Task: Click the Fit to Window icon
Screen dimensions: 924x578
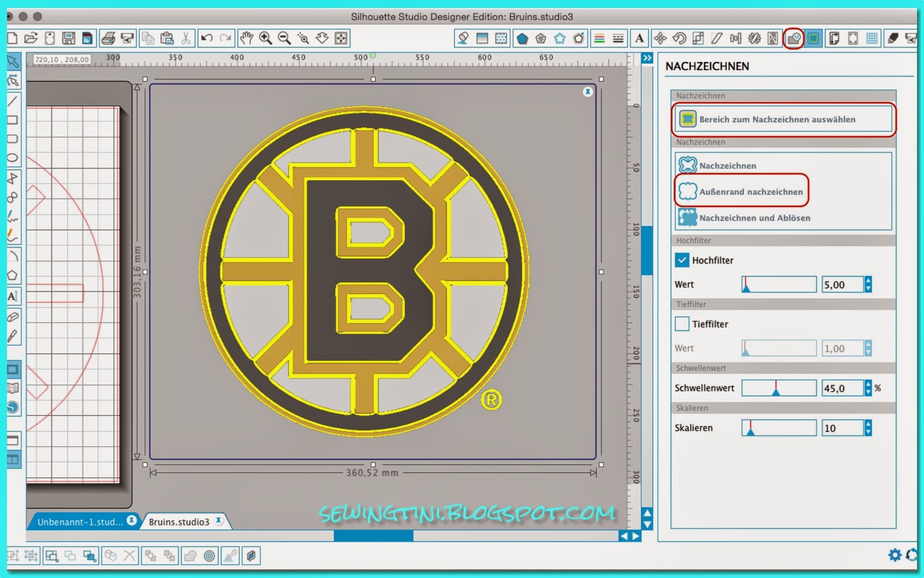Action: pyautogui.click(x=341, y=38)
